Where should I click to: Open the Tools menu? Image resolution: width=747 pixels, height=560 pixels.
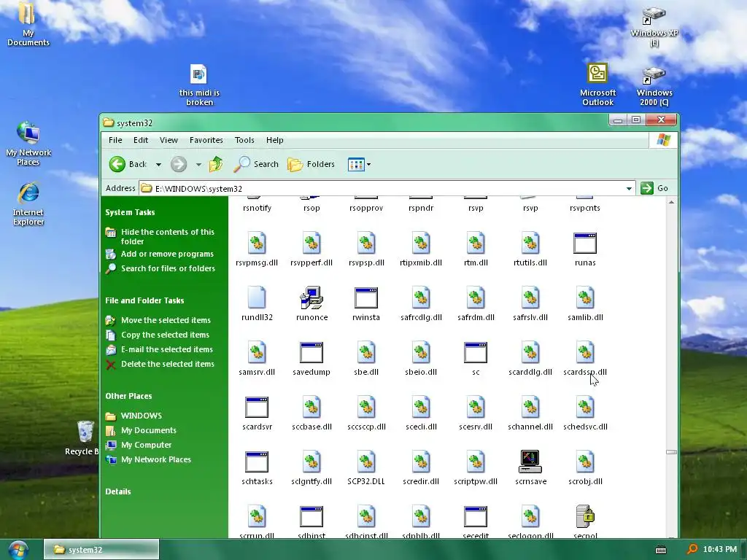click(x=244, y=140)
